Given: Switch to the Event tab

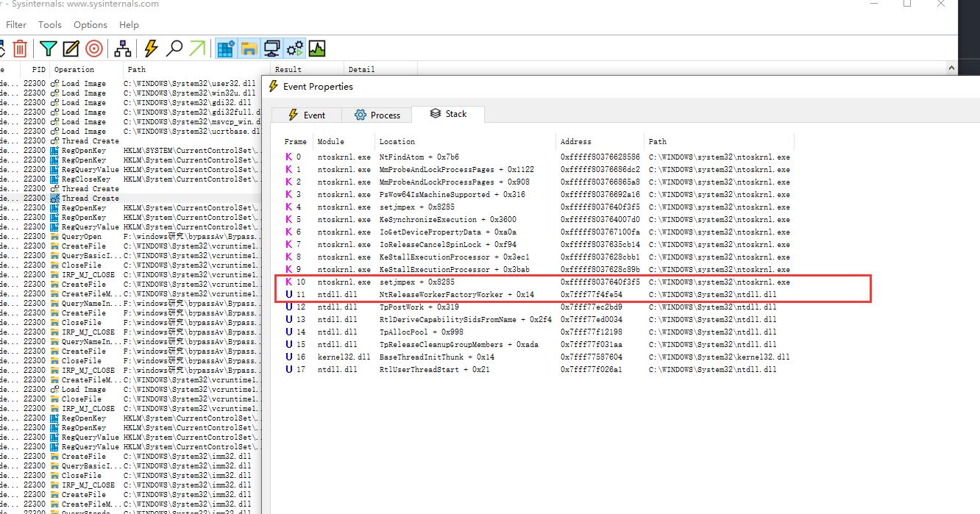Looking at the screenshot, I should [305, 115].
